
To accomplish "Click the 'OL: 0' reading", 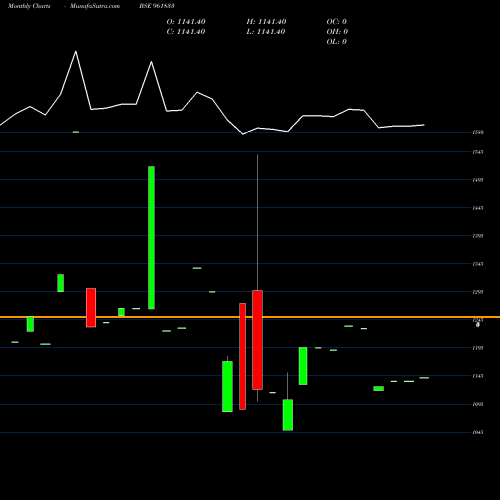I will tap(337, 42).
